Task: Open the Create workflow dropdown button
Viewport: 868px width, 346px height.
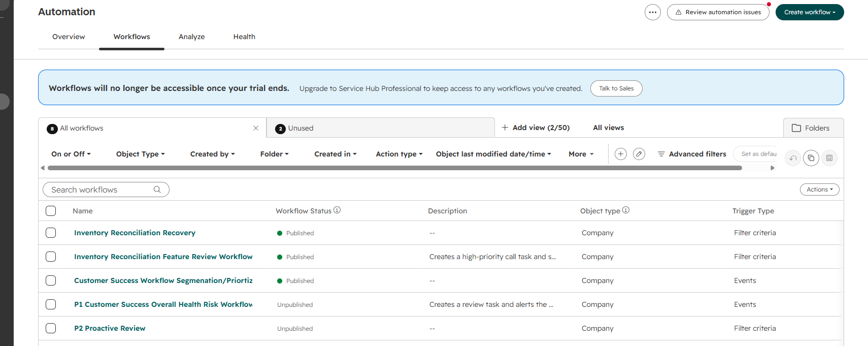Action: [810, 12]
